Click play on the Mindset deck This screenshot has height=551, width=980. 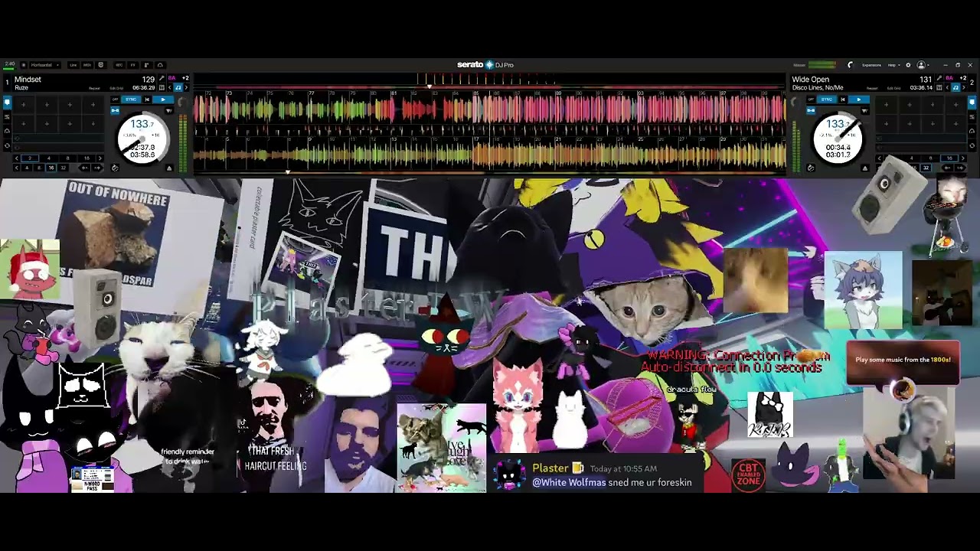[x=162, y=99]
